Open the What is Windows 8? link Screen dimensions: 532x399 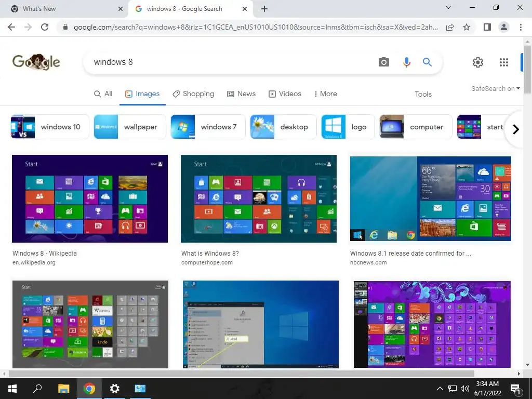tap(210, 254)
